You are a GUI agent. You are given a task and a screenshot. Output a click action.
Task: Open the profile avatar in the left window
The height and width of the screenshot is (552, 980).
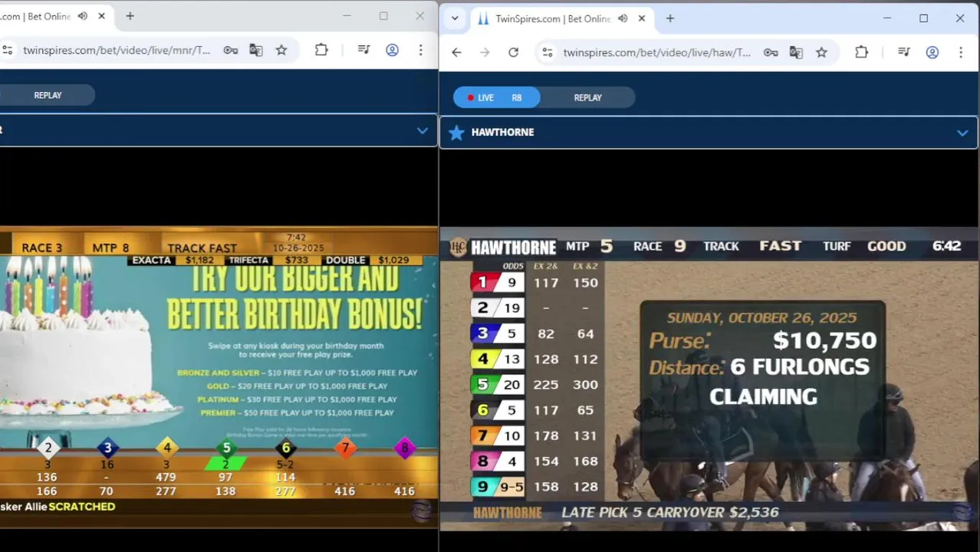click(392, 50)
